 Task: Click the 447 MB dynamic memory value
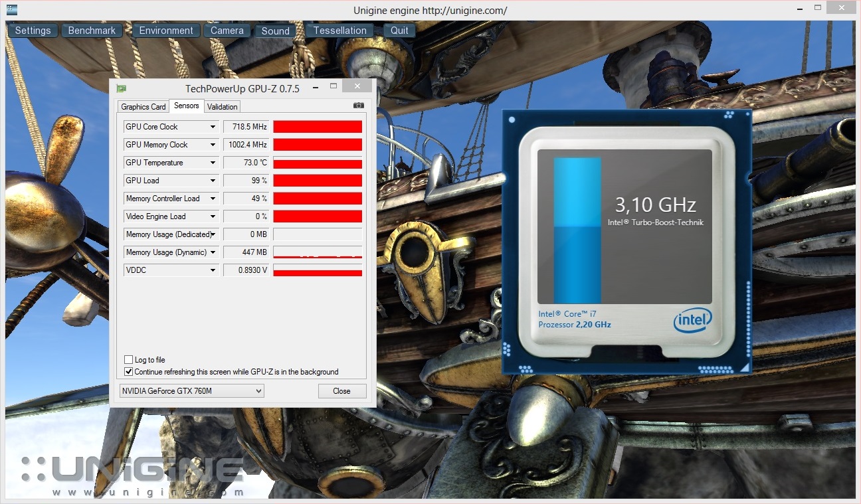coord(246,252)
